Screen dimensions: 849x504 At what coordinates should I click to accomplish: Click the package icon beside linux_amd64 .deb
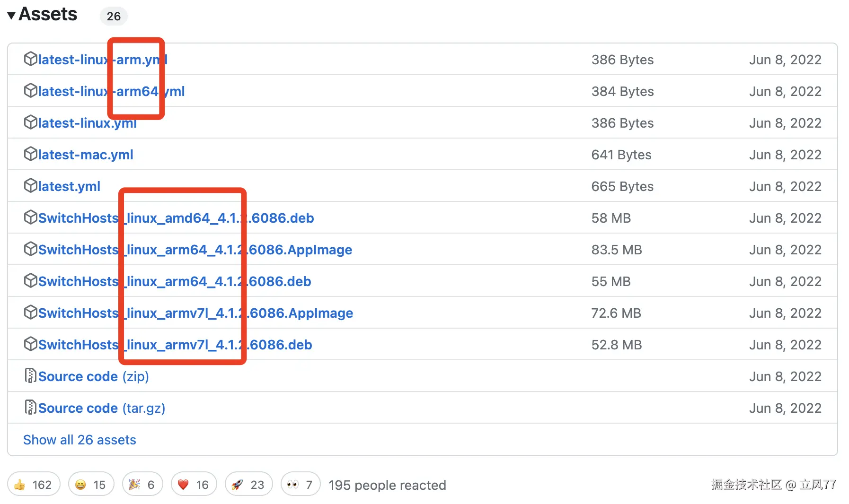point(30,217)
